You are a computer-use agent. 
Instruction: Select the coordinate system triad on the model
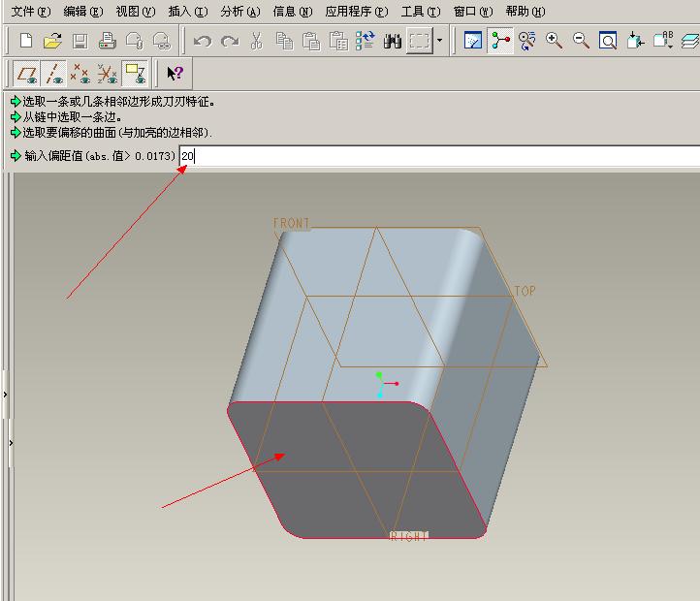[386, 385]
